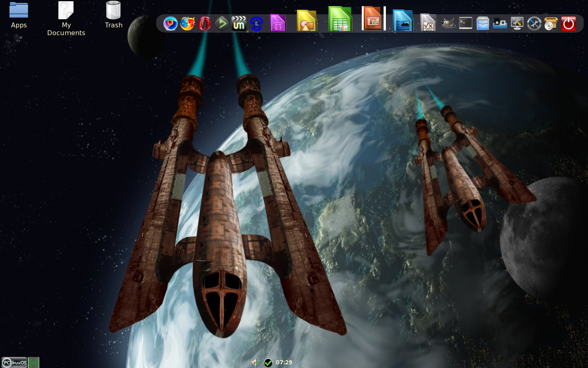This screenshot has height=368, width=588.
Task: Open LibreOffice Writer document icon
Action: click(x=403, y=21)
